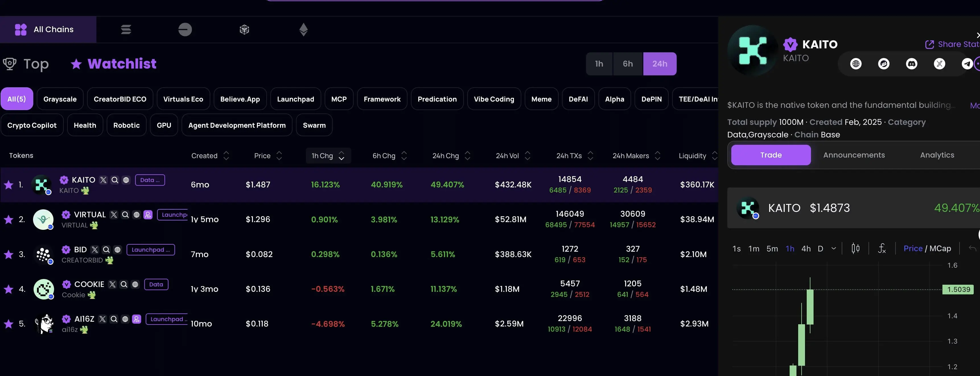Image resolution: width=980 pixels, height=376 pixels.
Task: Sort table by 24h Chg column
Action: [452, 156]
